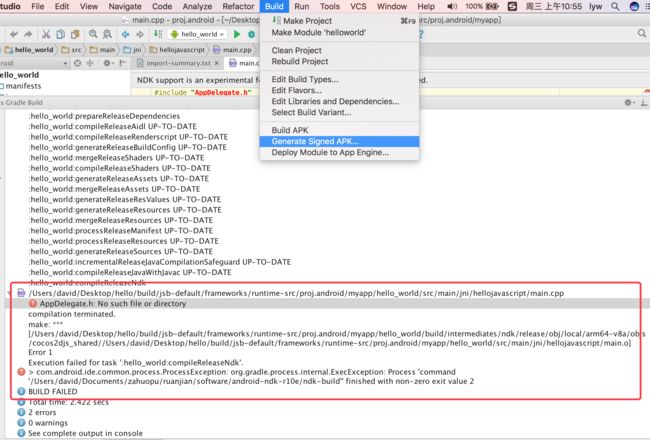Open the Edit menu
650x440 pixels.
point(62,6)
